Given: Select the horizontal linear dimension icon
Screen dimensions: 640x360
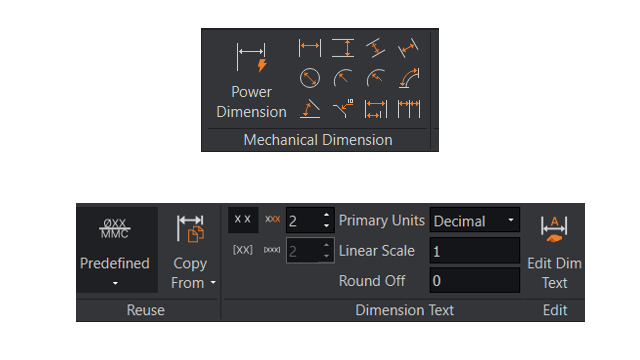Looking at the screenshot, I should pos(310,48).
